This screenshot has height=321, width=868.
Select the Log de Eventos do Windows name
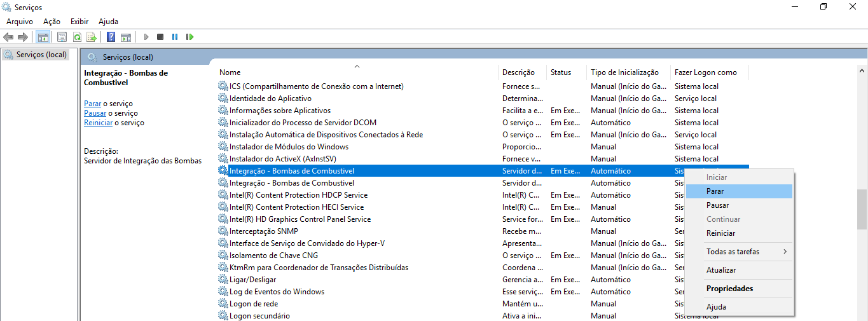click(277, 291)
